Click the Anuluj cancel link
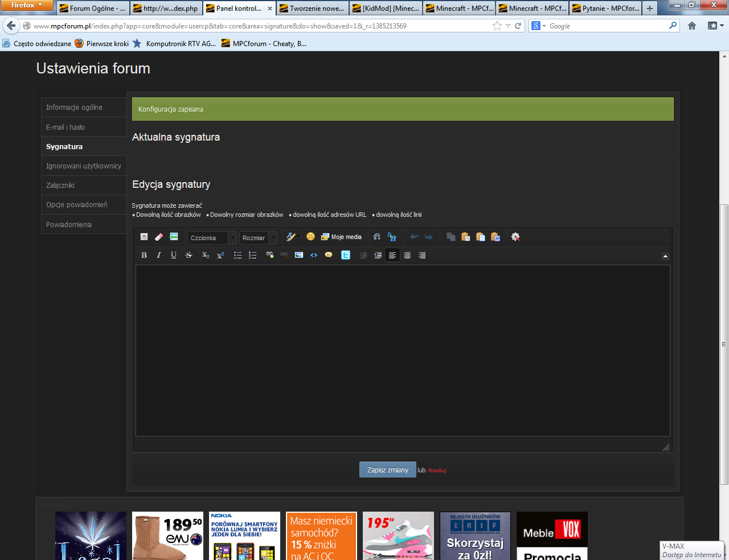This screenshot has width=729, height=560. pyautogui.click(x=437, y=470)
